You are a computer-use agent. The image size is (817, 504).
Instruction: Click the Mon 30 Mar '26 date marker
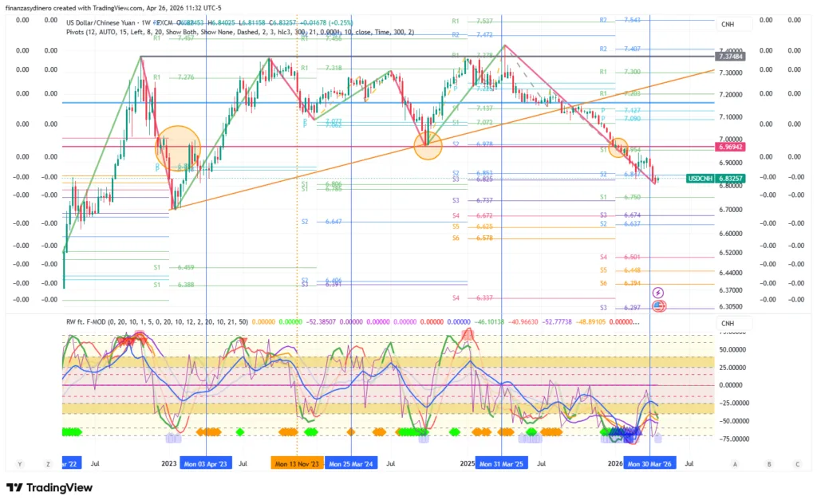[x=649, y=463]
